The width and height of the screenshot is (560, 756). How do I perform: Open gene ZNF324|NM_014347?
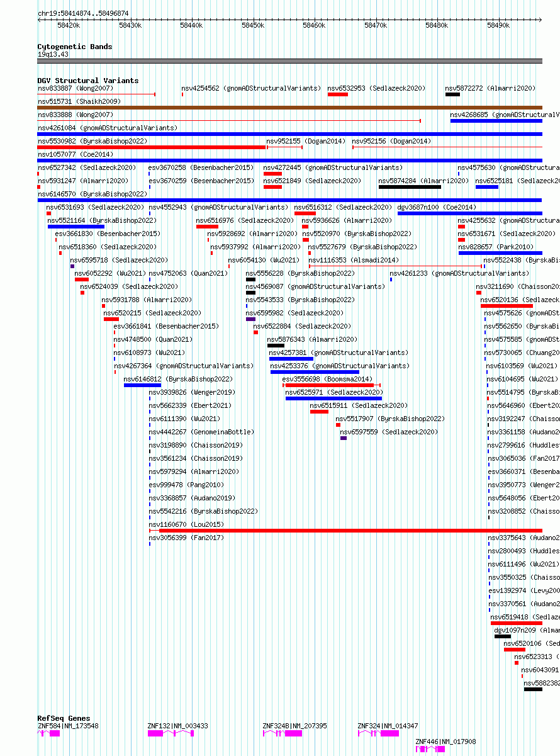(x=388, y=726)
